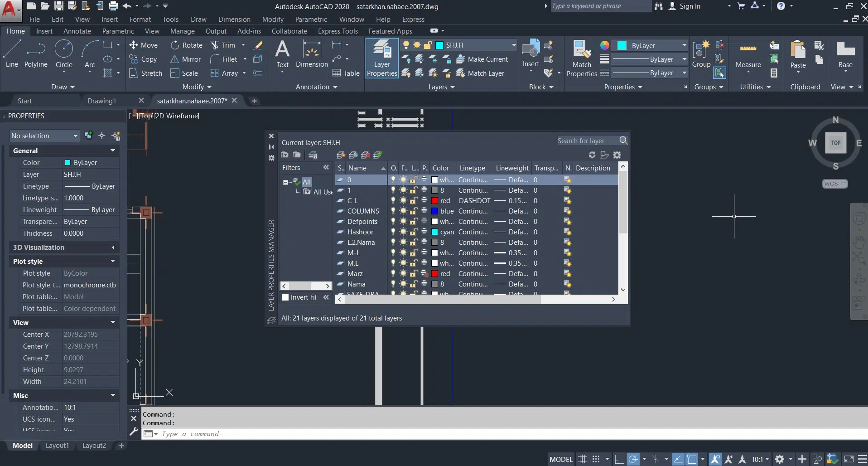The image size is (868, 466).
Task: Click the Match Properties icon
Action: (582, 58)
